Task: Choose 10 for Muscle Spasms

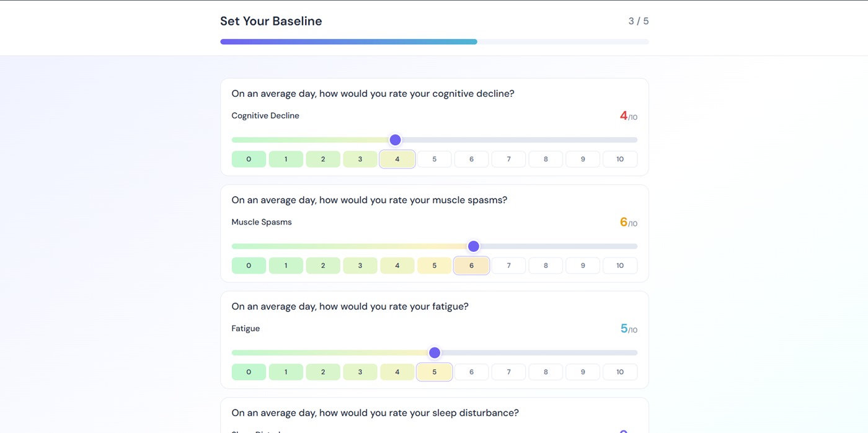Action: click(x=620, y=266)
